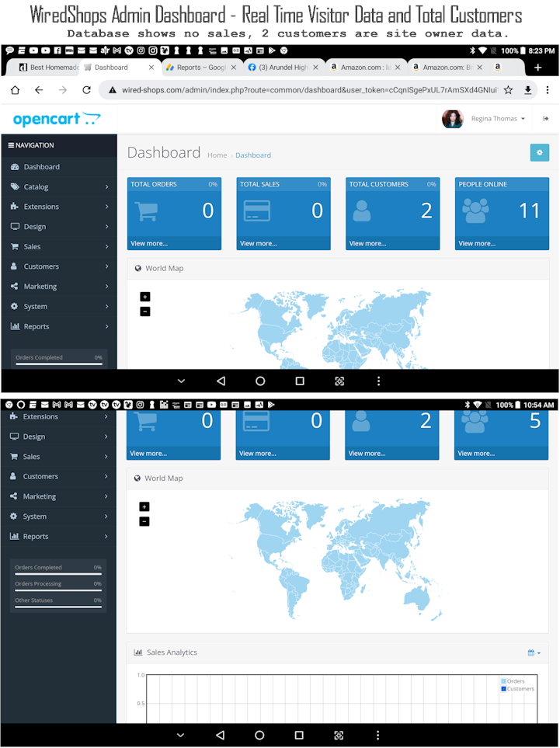
Task: Expand Design in upper screenshot sidebar
Action: 59,227
